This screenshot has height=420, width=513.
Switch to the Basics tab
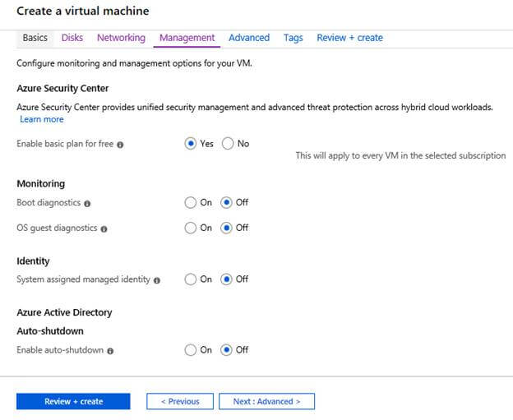35,38
